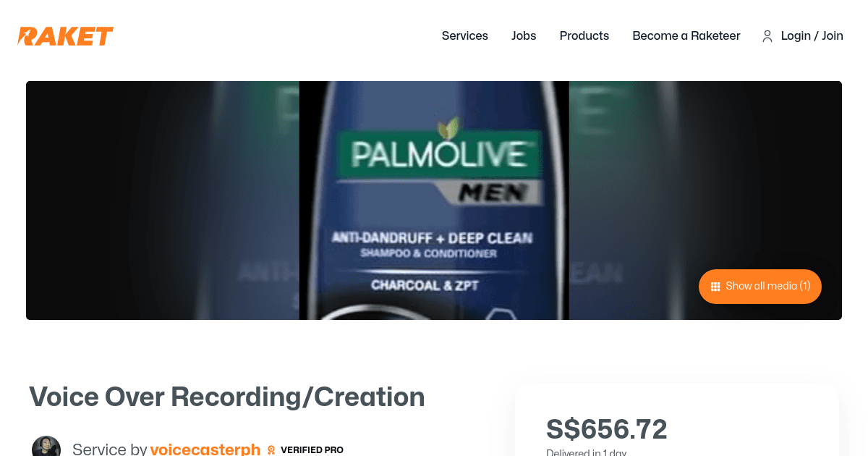Click the orange verified badge icon
The width and height of the screenshot is (868, 456).
(x=271, y=449)
